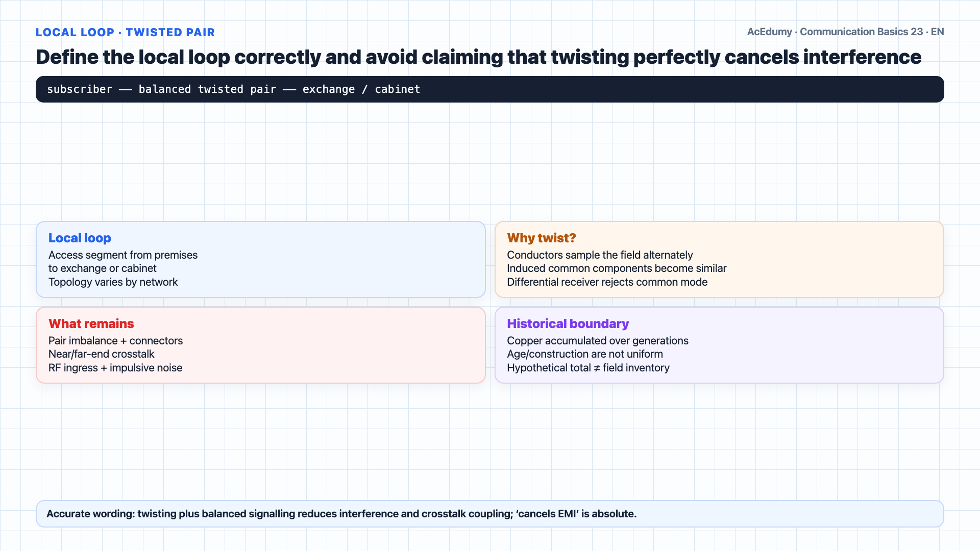Select 'Near/far-end crosstalk' text
Image resolution: width=980 pixels, height=551 pixels.
pyautogui.click(x=101, y=354)
